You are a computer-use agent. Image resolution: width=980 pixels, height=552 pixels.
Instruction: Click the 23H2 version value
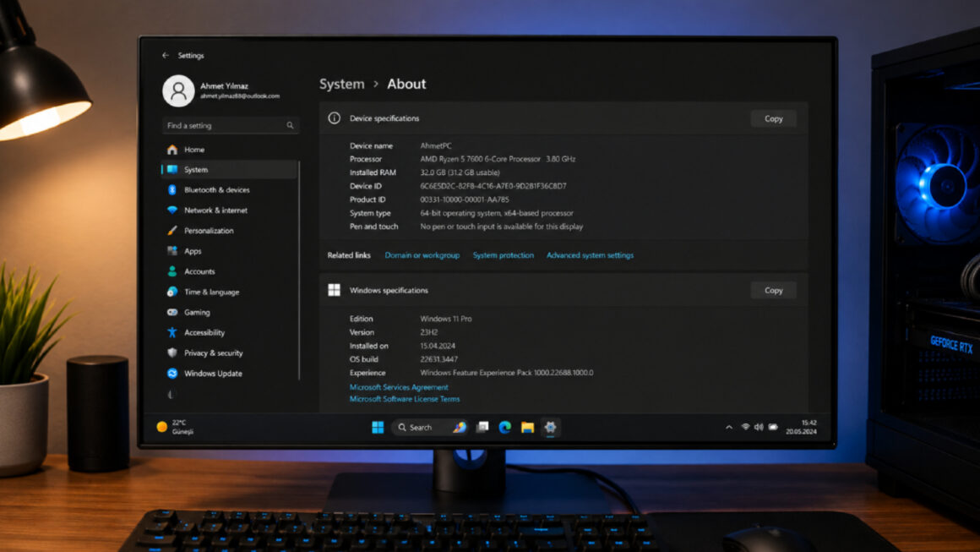(429, 332)
